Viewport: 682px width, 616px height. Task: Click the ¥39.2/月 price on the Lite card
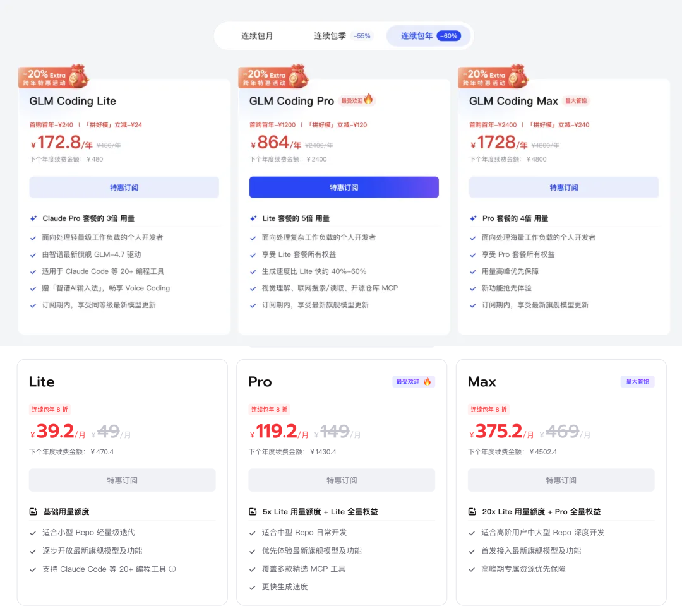(x=57, y=432)
